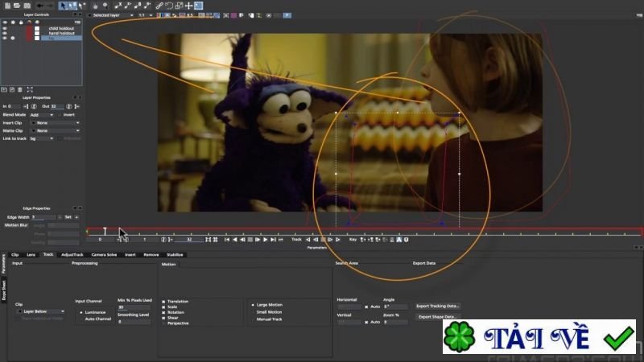The image size is (644, 362).
Task: Select the Auto Channel radio option
Action: click(x=81, y=319)
